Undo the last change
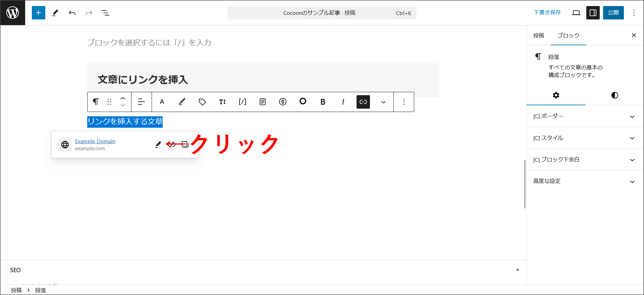 [72, 13]
